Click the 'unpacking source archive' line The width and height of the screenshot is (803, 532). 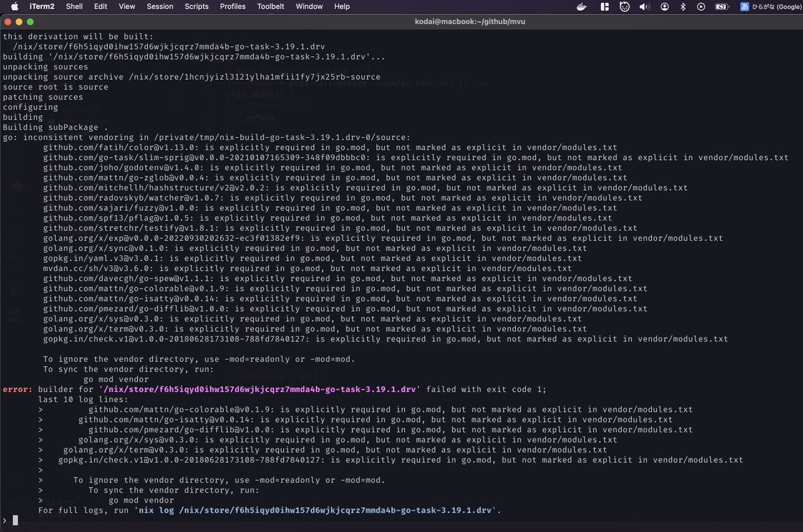click(191, 77)
